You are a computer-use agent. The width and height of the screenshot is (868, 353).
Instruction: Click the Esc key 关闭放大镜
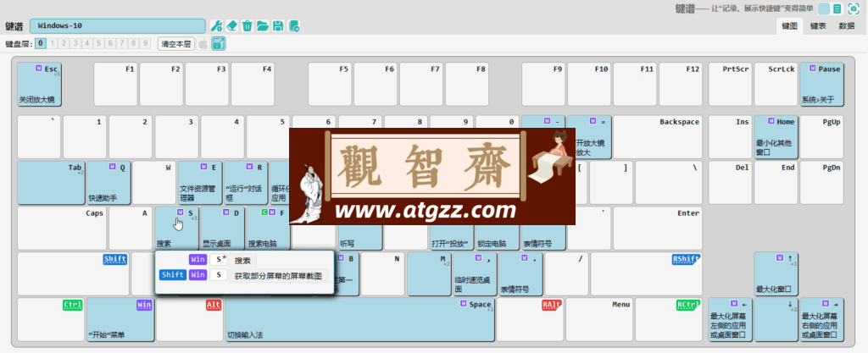coord(39,84)
